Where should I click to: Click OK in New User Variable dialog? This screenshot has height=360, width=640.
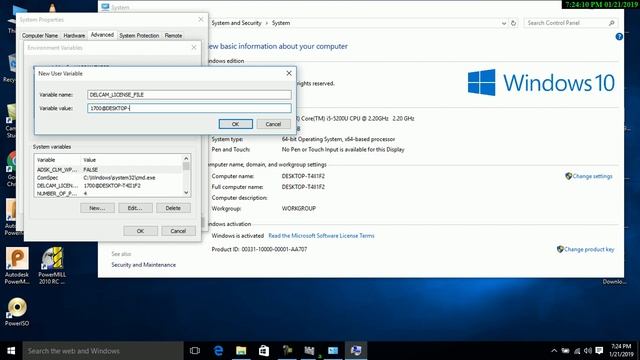[x=236, y=124]
